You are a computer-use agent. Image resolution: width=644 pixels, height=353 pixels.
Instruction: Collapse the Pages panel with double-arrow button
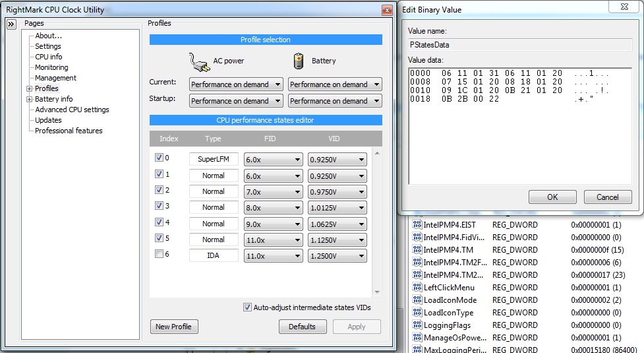point(11,24)
